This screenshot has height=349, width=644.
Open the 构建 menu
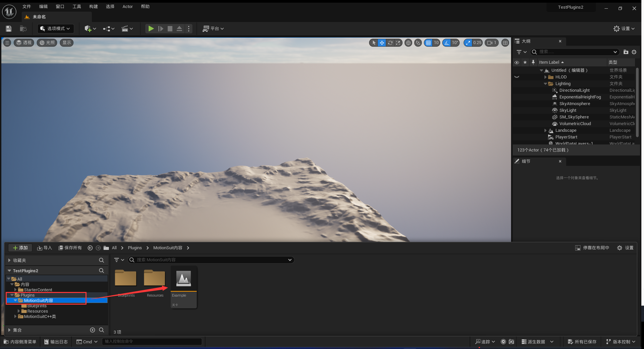(94, 7)
